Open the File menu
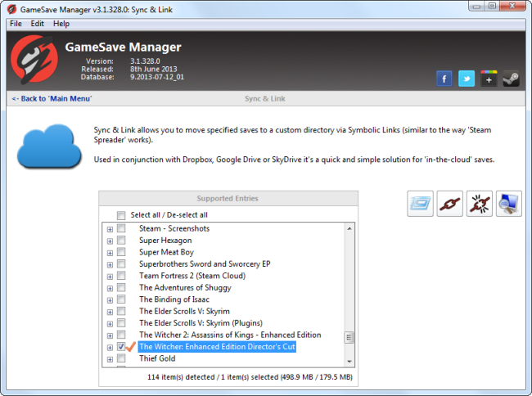Screen dimensions: 532x396 coord(16,24)
